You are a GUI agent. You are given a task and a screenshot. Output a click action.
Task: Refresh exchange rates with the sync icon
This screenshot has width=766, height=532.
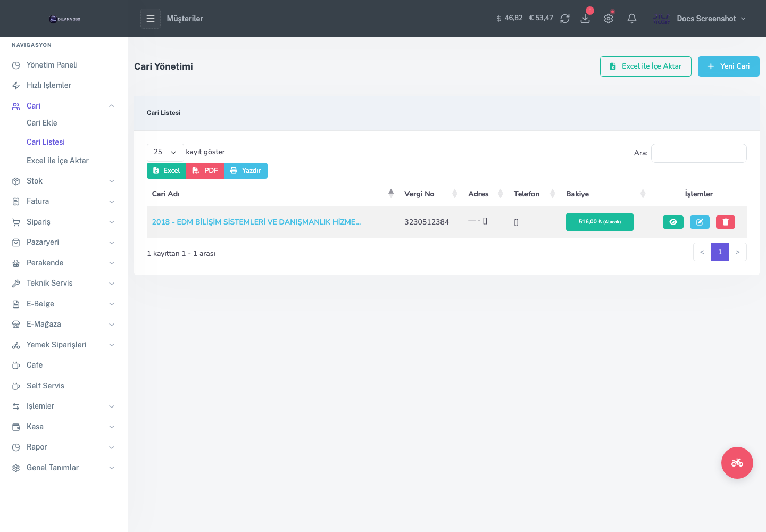565,19
